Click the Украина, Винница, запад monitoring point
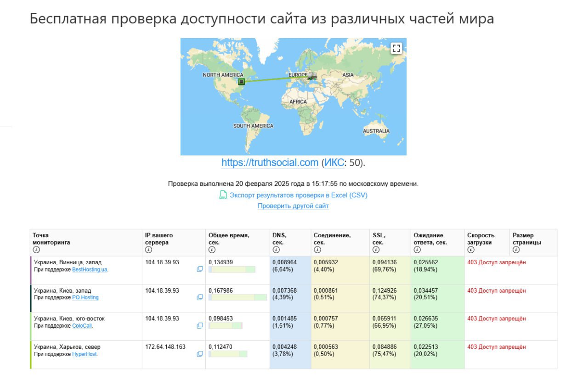This screenshot has width=588, height=390. coord(68,262)
